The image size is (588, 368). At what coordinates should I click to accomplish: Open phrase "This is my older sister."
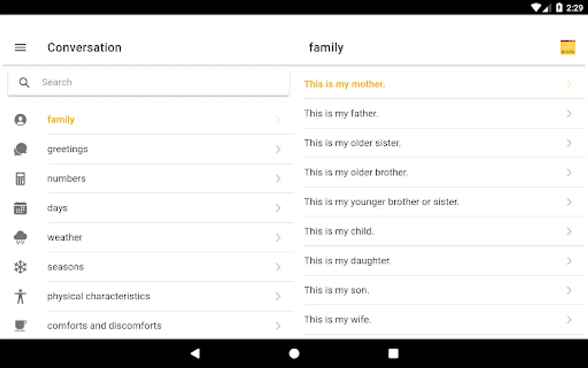[352, 143]
